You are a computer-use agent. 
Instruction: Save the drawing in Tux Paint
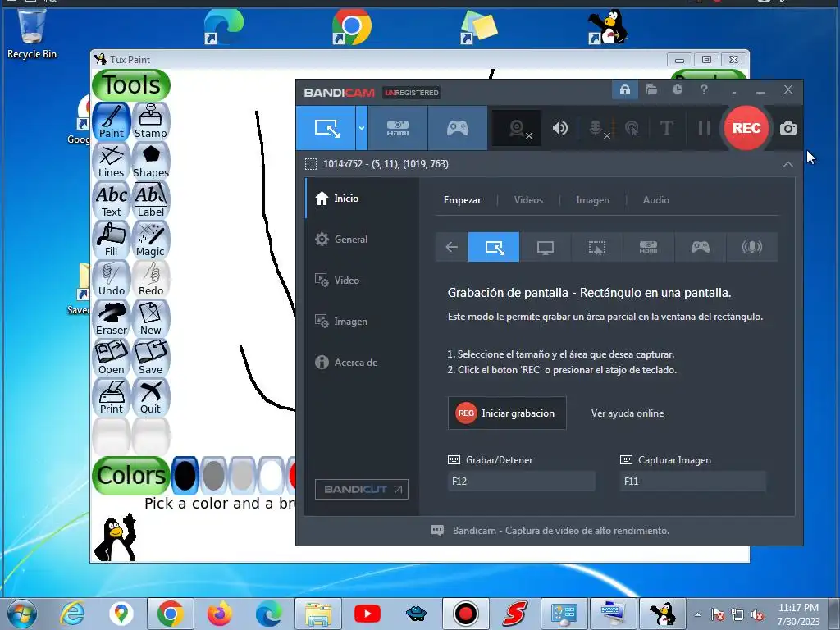pyautogui.click(x=151, y=358)
